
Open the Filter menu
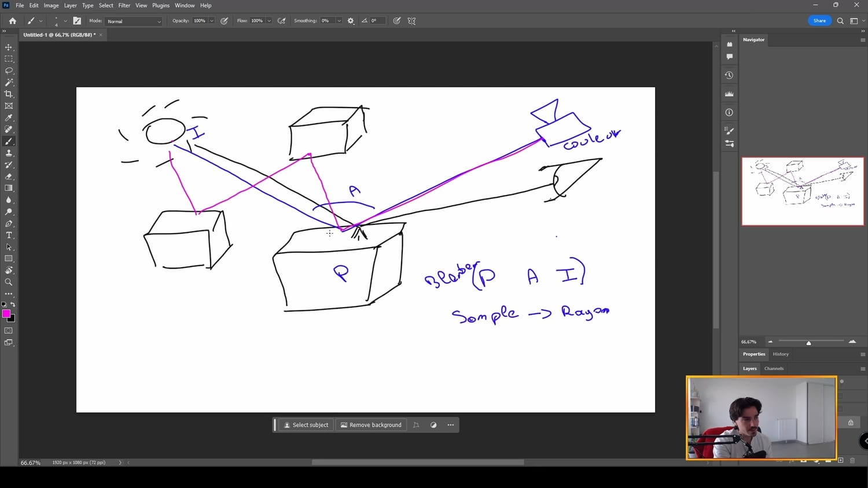coord(124,5)
